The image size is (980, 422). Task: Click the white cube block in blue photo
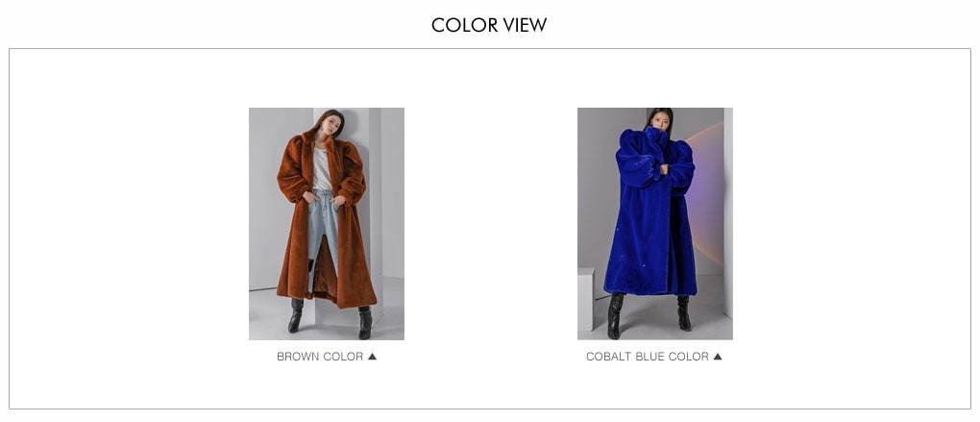tap(586, 299)
